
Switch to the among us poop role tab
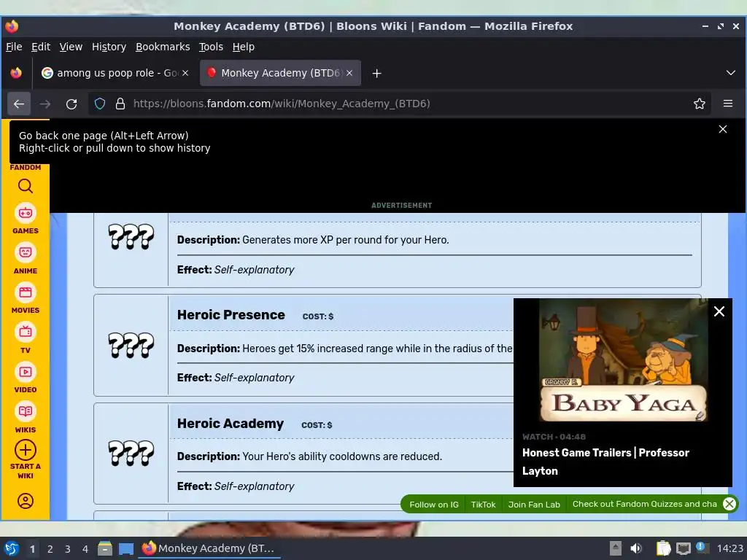coord(115,73)
